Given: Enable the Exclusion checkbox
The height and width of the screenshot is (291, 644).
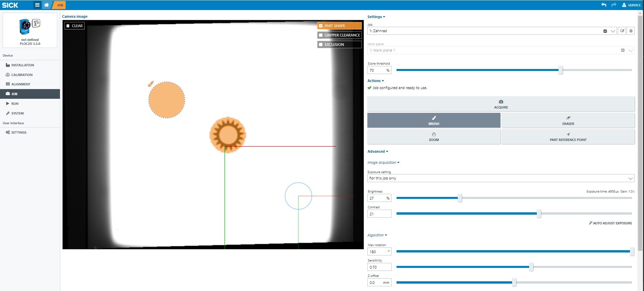Looking at the screenshot, I should click(321, 45).
